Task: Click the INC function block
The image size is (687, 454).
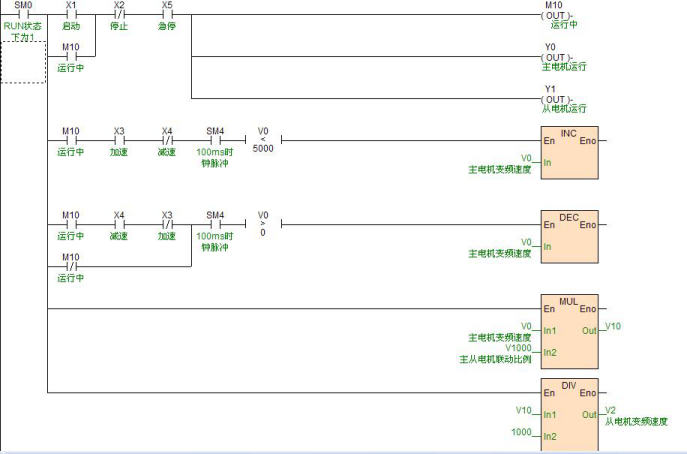Action: point(568,153)
